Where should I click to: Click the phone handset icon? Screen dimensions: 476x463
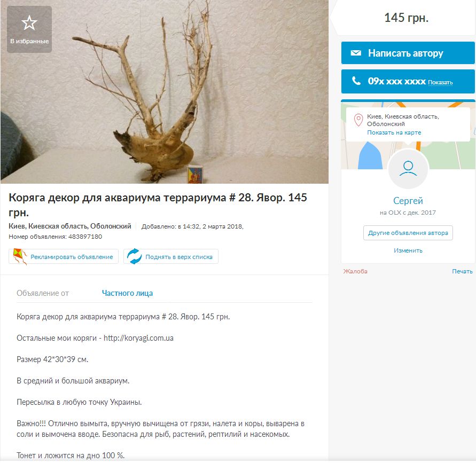click(356, 81)
